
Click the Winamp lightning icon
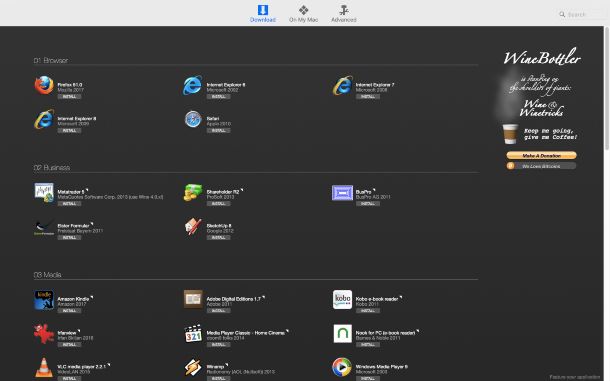[193, 367]
